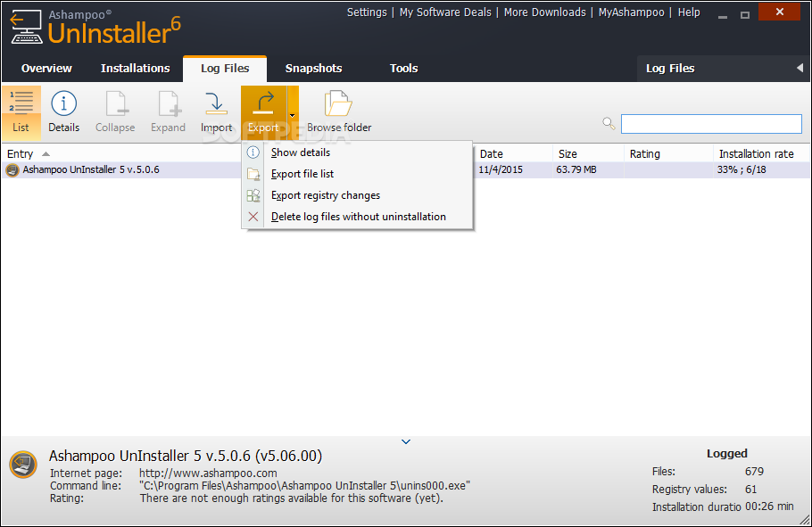This screenshot has height=527, width=812.
Task: Click the http://www.ashampoo.com internet page link
Action: coord(208,473)
